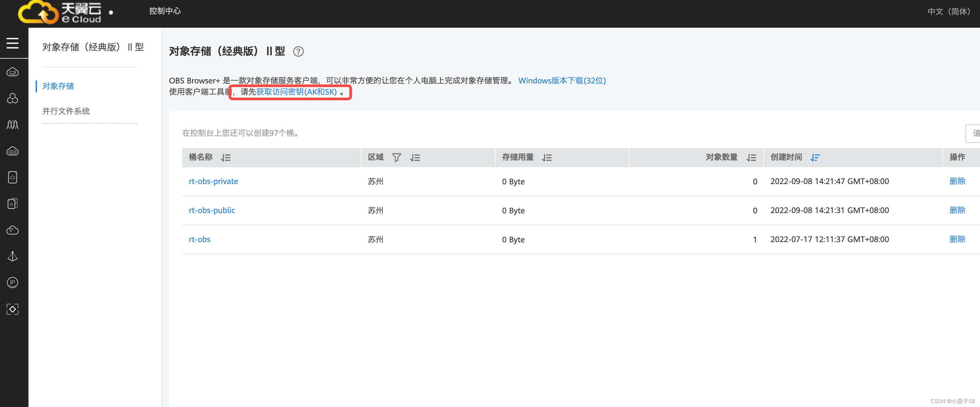Screen dimensions: 980x407
Task: Open 控制中心 in the top bar
Action: [x=165, y=11]
